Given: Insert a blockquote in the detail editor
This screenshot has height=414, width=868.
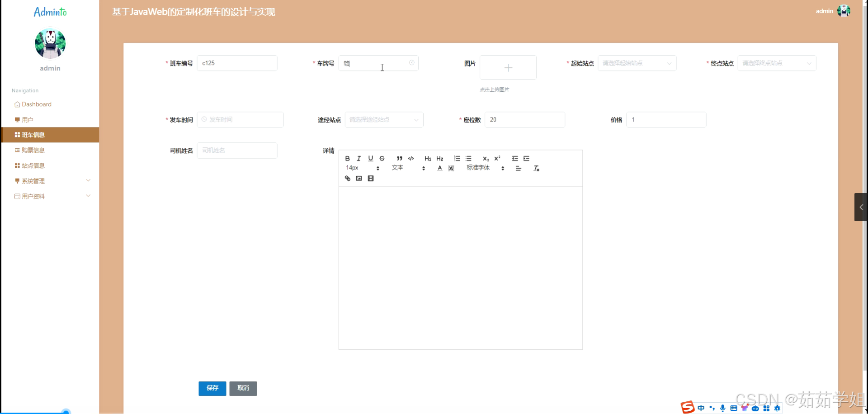Looking at the screenshot, I should coord(399,158).
